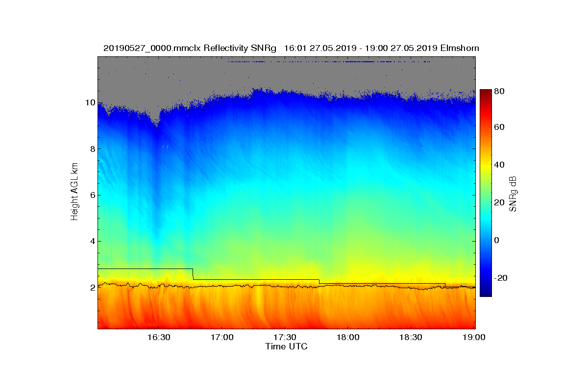Click the colorbar value -20
Viewport: 588px width, 392px height.
(502, 278)
